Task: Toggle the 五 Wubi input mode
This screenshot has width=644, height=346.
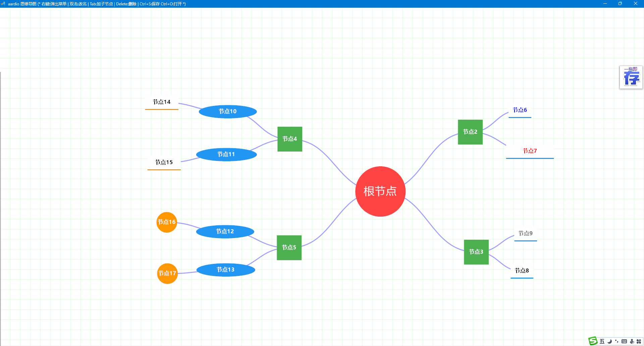Action: point(602,341)
